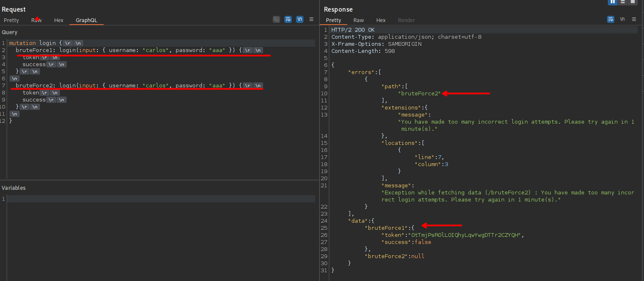This screenshot has height=281, width=644.
Task: Select the side-by-side layout icon
Action: [612, 2]
